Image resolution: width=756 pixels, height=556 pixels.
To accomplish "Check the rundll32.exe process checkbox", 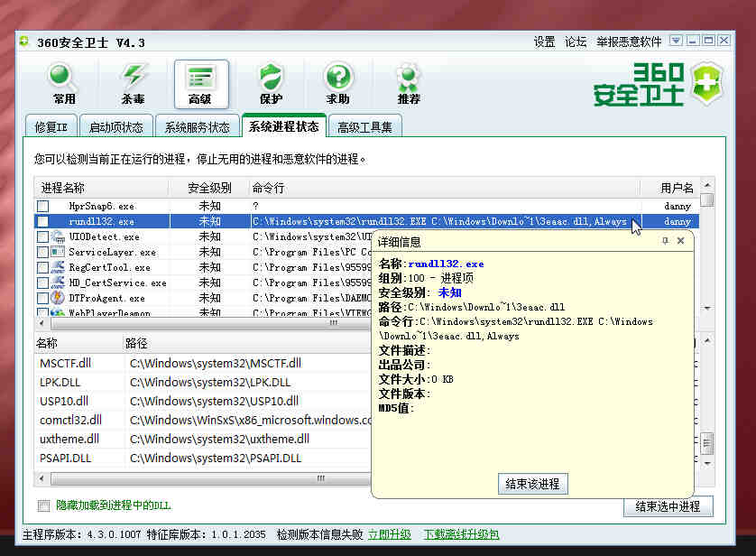I will click(x=43, y=221).
